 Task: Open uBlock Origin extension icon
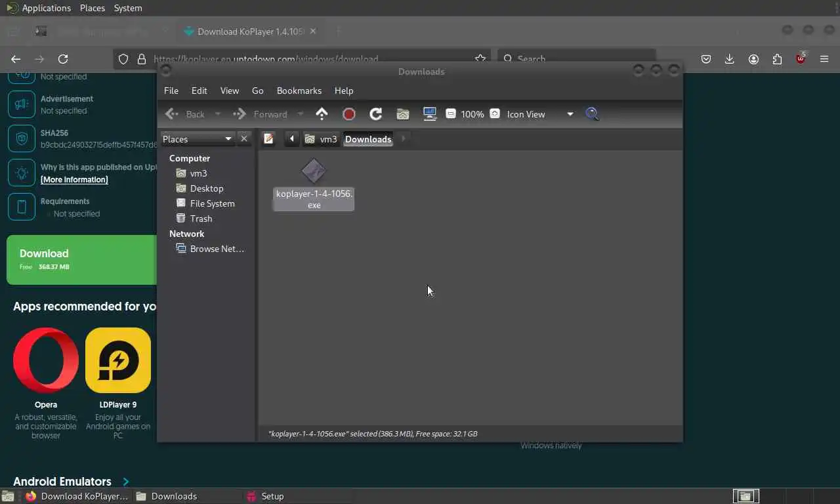point(801,58)
